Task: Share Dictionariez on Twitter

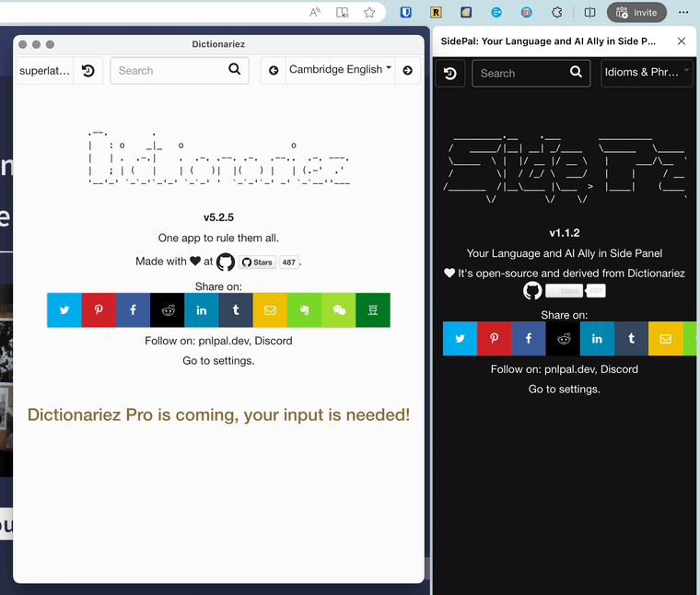Action: (x=64, y=310)
